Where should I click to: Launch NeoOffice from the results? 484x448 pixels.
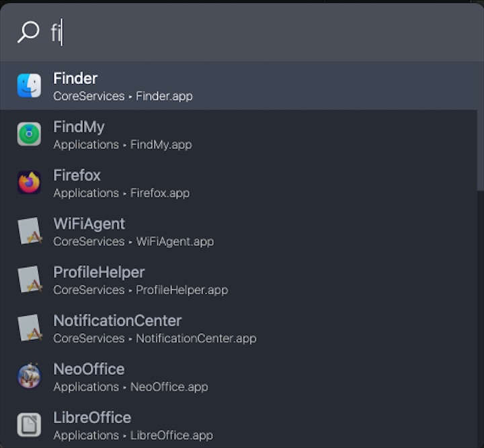(x=89, y=369)
